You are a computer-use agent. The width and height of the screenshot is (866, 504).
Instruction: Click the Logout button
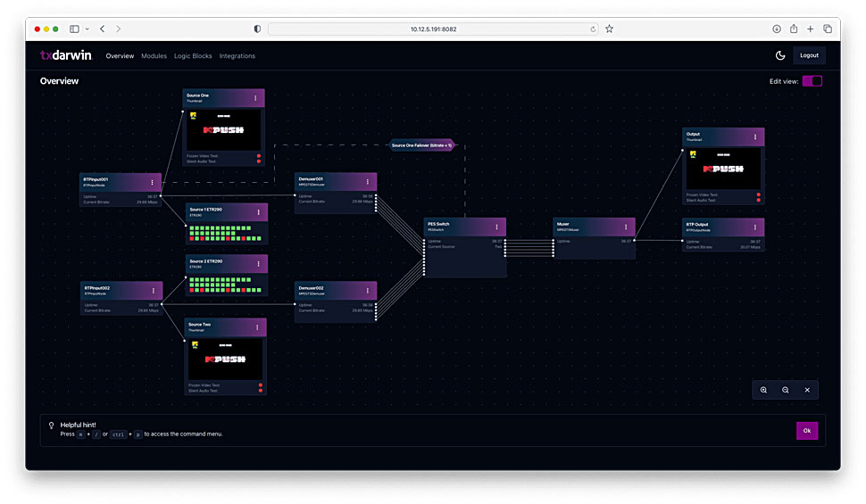[x=809, y=55]
